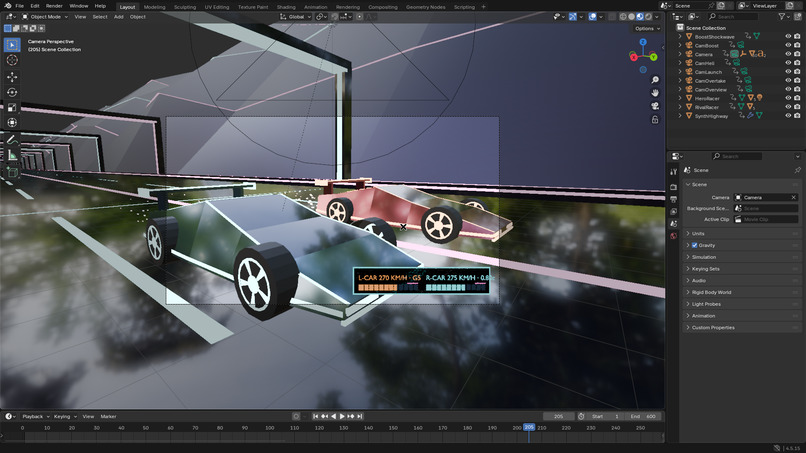The image size is (806, 453).
Task: Switch to the Modeling workspace tab
Action: 154,7
